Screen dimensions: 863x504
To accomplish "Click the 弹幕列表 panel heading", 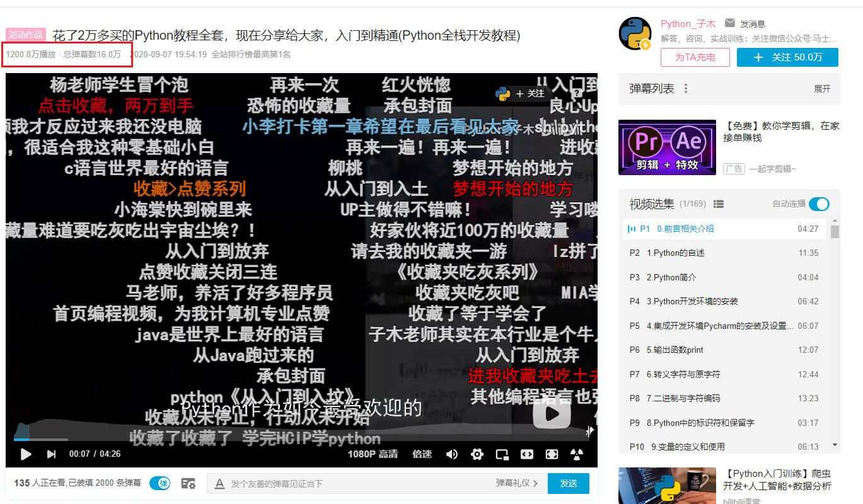I will 652,89.
